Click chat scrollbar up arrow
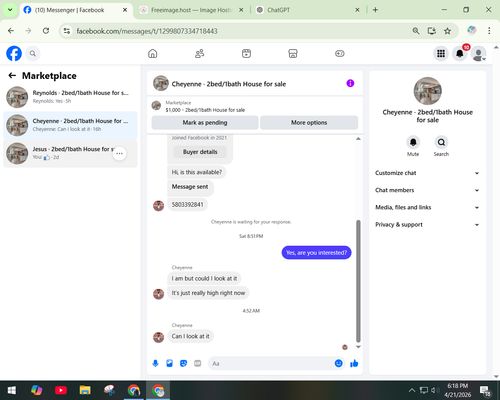Viewport: 500px width, 400px height. (358, 139)
